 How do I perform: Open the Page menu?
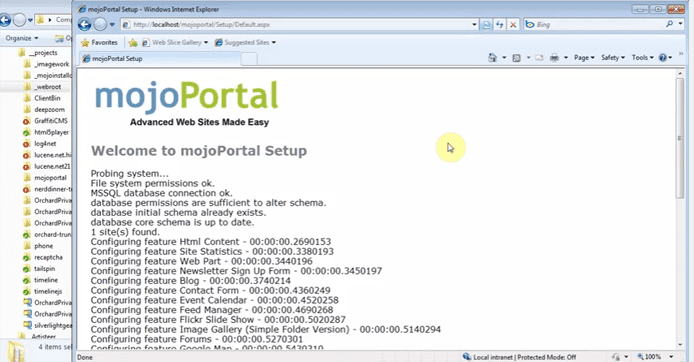pos(584,58)
